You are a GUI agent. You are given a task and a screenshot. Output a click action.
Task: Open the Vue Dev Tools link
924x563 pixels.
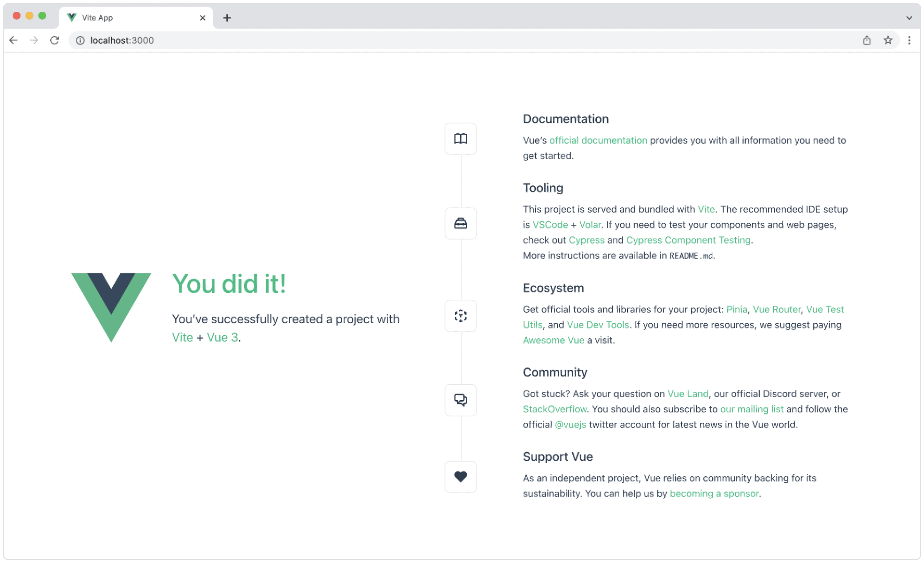click(x=598, y=325)
